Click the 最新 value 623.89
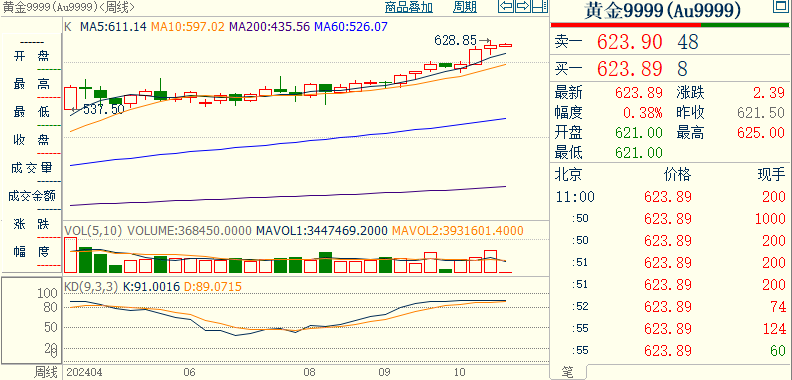 [x=638, y=93]
